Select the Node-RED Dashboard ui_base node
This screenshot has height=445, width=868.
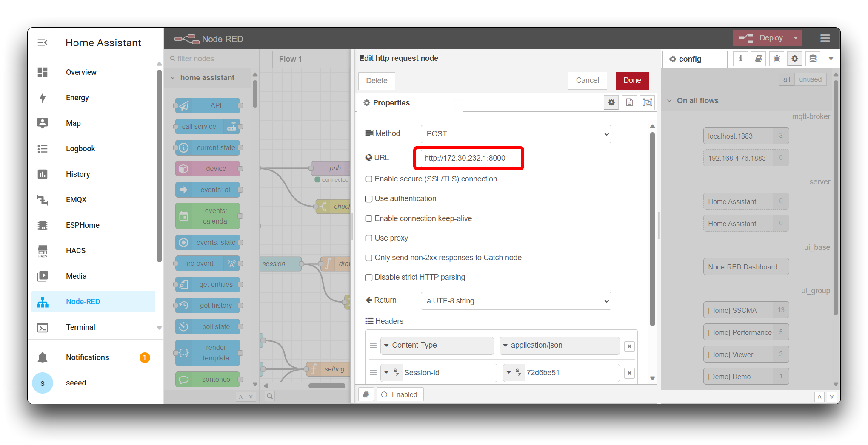[746, 267]
